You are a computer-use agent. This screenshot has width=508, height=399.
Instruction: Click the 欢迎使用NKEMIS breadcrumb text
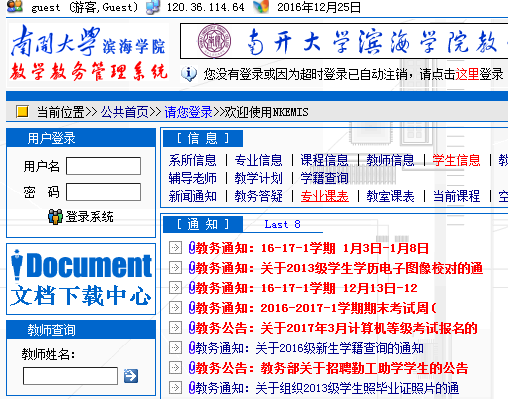click(x=266, y=112)
